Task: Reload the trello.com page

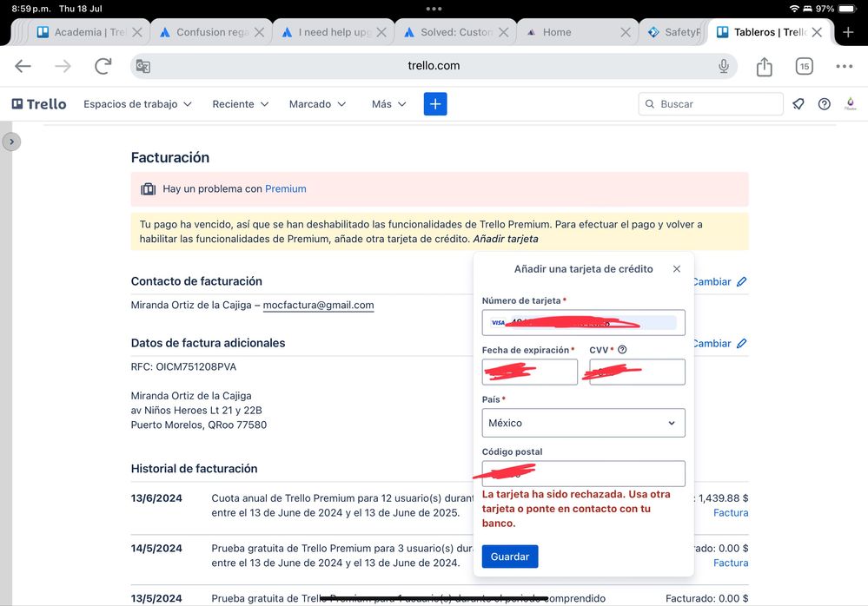Action: [x=103, y=66]
